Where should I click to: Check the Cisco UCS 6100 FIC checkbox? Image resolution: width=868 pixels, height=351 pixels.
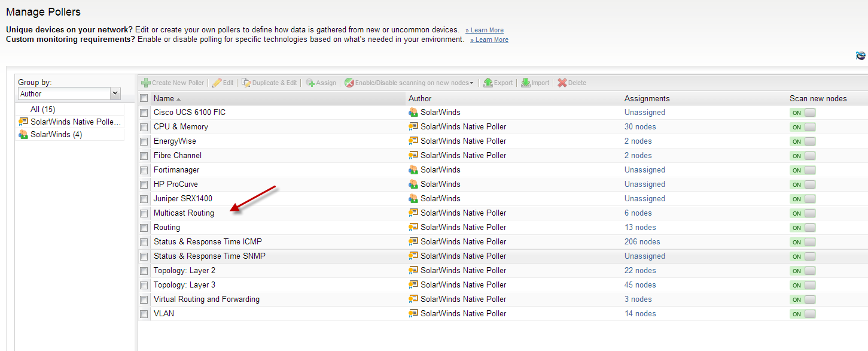click(x=144, y=113)
